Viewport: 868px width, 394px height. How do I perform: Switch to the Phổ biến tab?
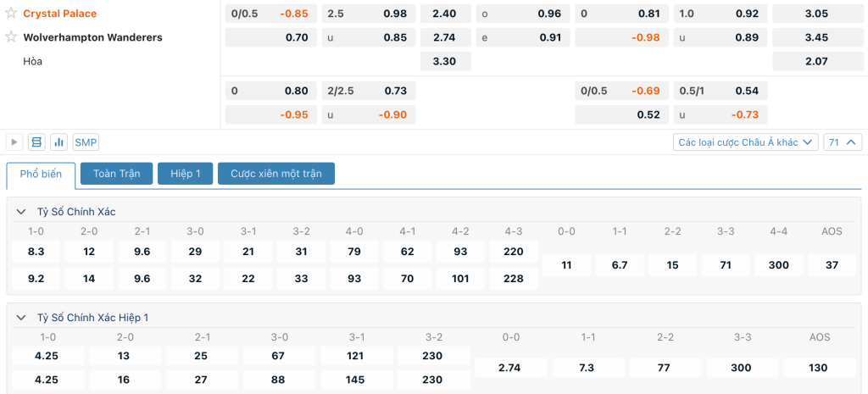point(41,175)
